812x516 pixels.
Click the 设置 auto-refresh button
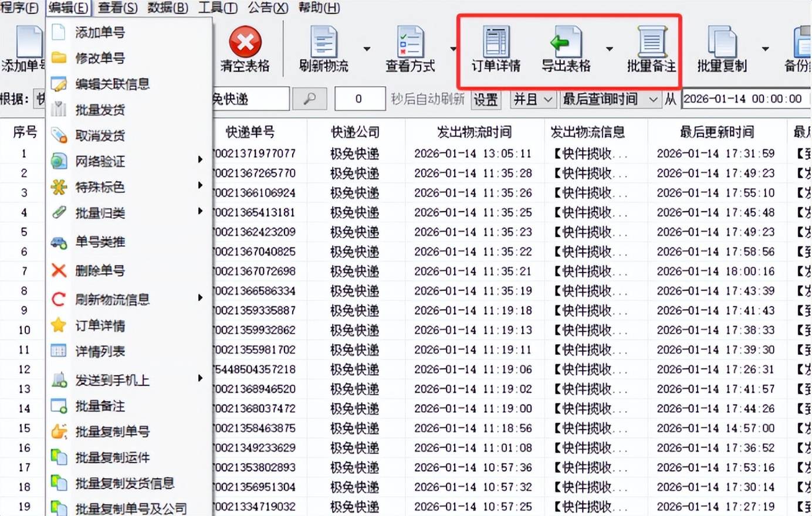(x=486, y=100)
